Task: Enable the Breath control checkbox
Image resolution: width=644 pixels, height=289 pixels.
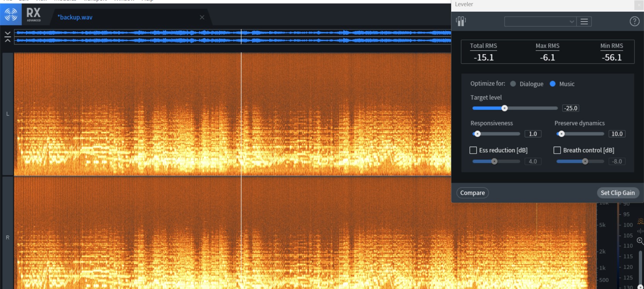Action: [x=557, y=150]
